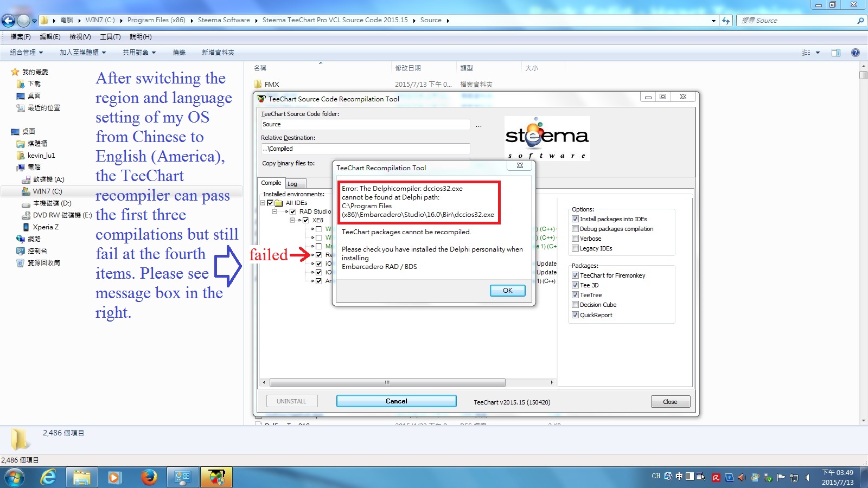Click the browse '...' button for source folder
This screenshot has height=488, width=868.
478,125
